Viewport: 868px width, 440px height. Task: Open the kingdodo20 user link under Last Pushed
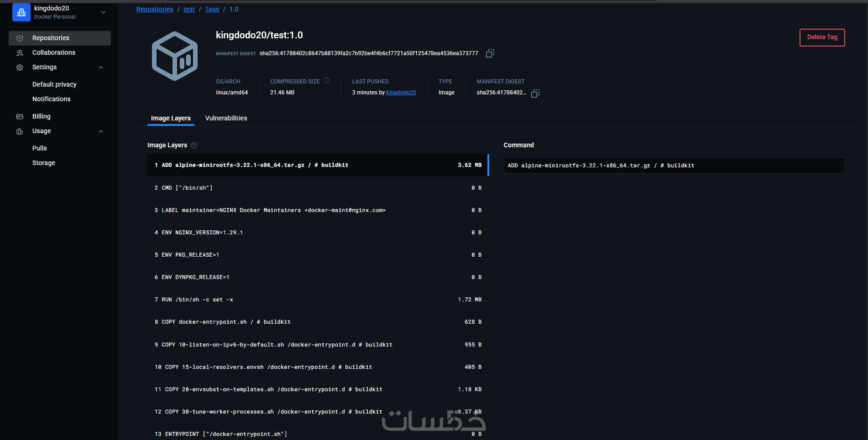tap(401, 93)
